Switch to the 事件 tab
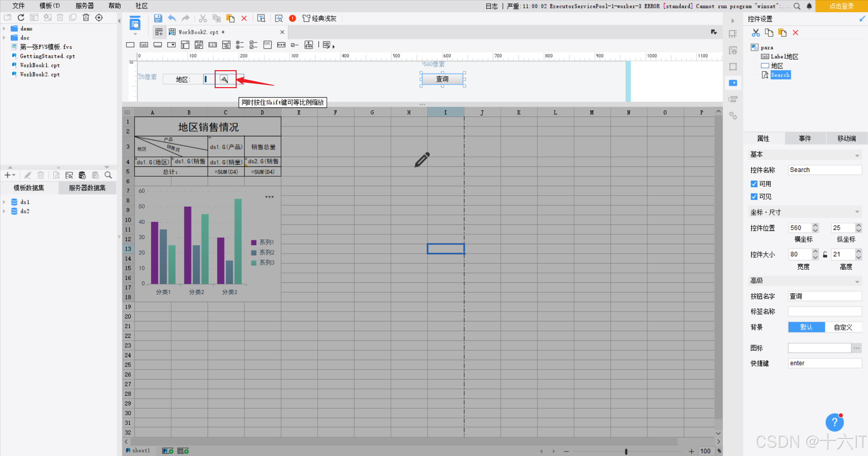 805,138
